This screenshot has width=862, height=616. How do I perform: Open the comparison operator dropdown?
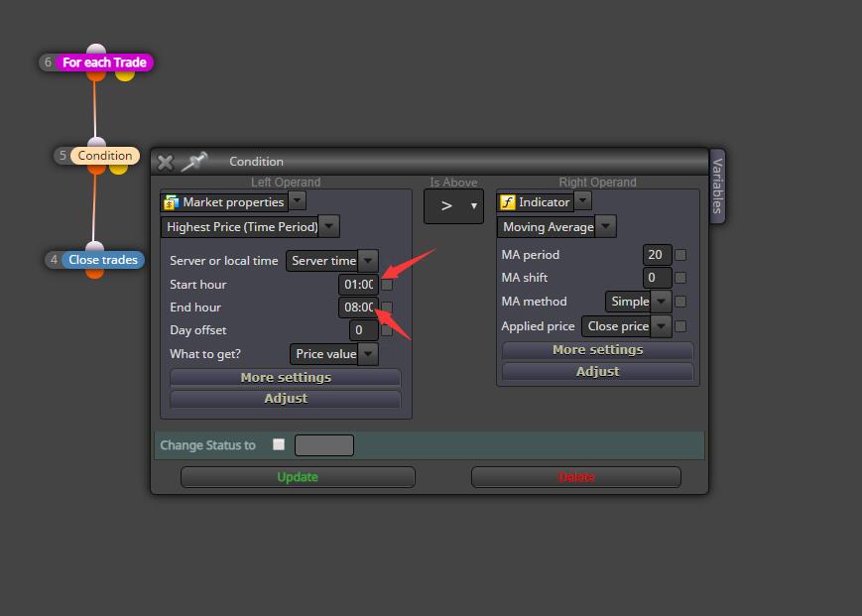point(453,206)
